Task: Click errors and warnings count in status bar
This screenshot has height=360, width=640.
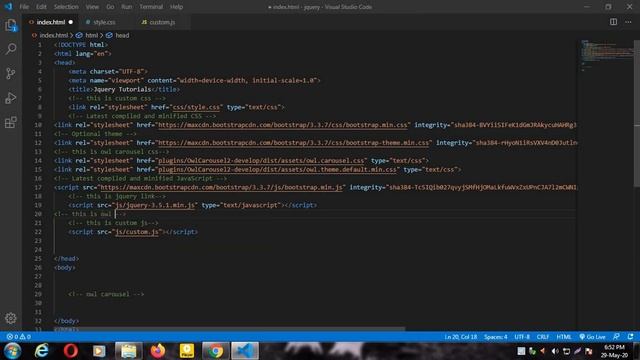Action: (18, 337)
